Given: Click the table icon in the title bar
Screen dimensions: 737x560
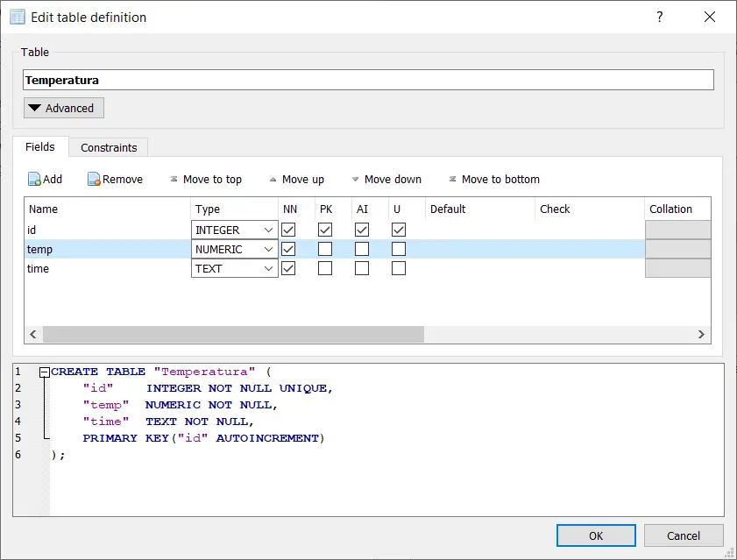Looking at the screenshot, I should tap(16, 17).
